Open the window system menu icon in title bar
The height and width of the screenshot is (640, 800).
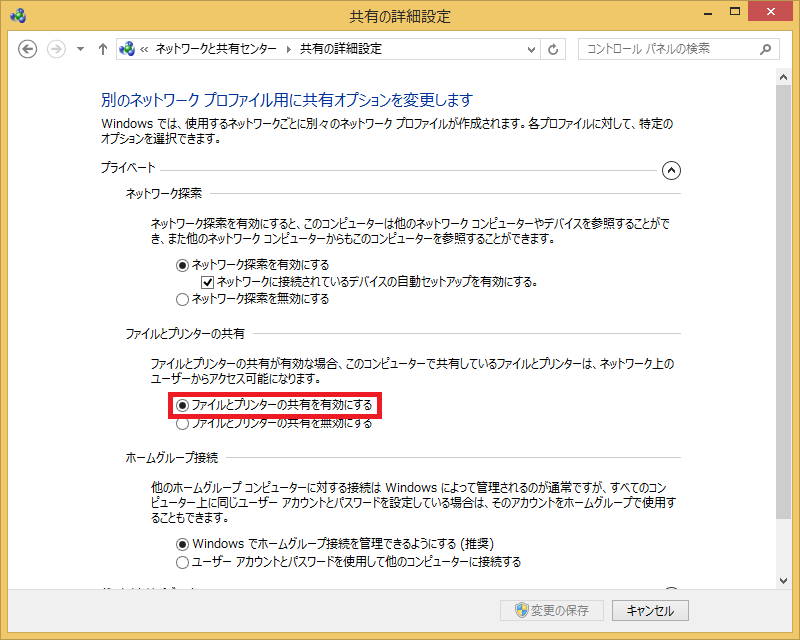pos(16,15)
